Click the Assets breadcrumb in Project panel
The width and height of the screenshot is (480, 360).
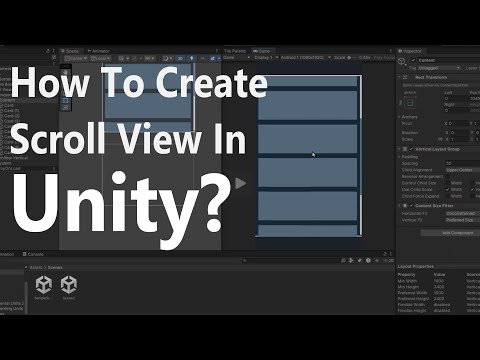coord(36,267)
